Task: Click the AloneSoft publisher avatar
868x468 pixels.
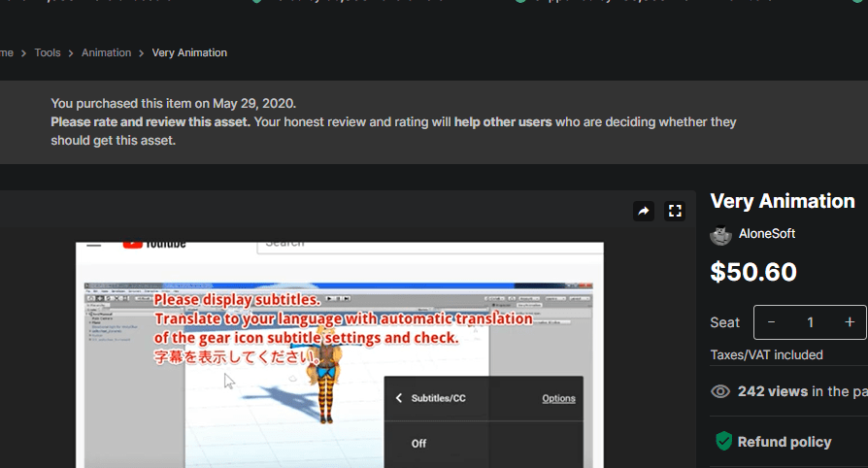Action: tap(720, 234)
